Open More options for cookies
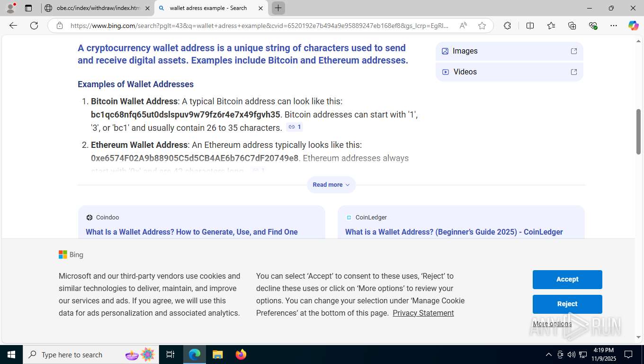Image resolution: width=644 pixels, height=364 pixels. [552, 324]
